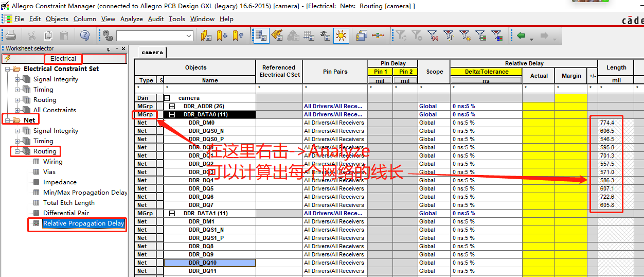Viewport: 644px width, 277px height.
Task: Expand the DDR_ADDR (26) match group
Action: coord(172,106)
